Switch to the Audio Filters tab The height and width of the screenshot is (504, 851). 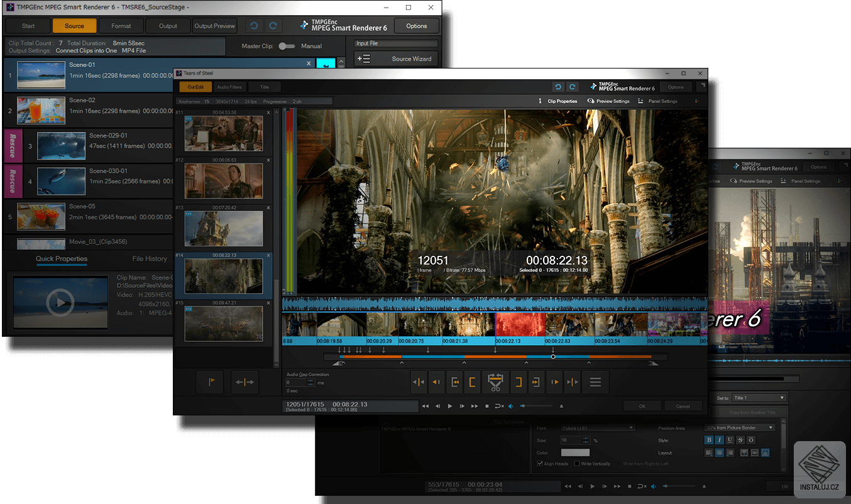(229, 87)
